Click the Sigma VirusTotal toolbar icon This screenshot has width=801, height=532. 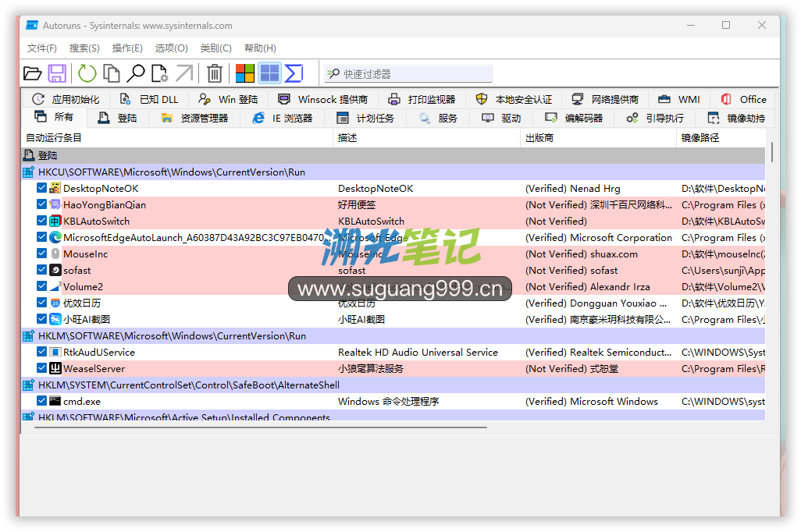294,73
